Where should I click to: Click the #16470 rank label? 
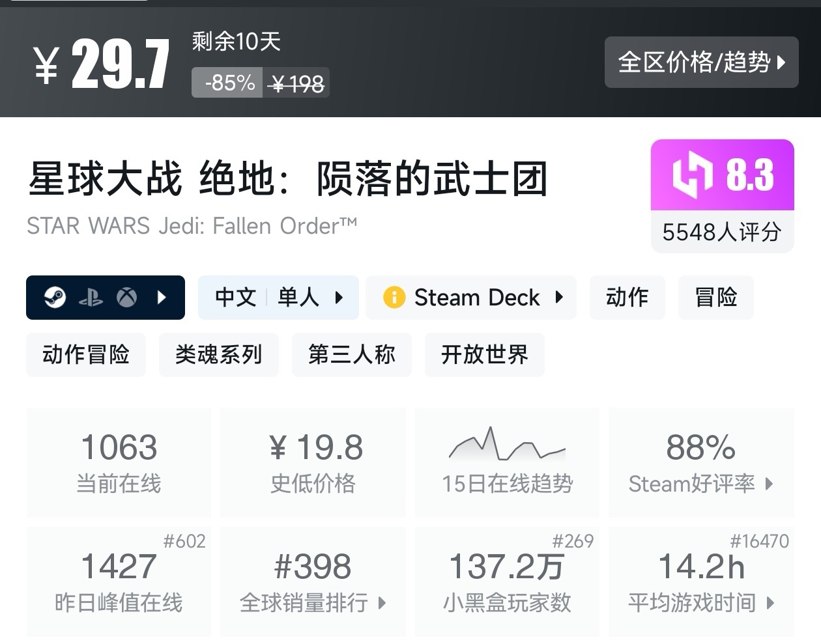[759, 541]
